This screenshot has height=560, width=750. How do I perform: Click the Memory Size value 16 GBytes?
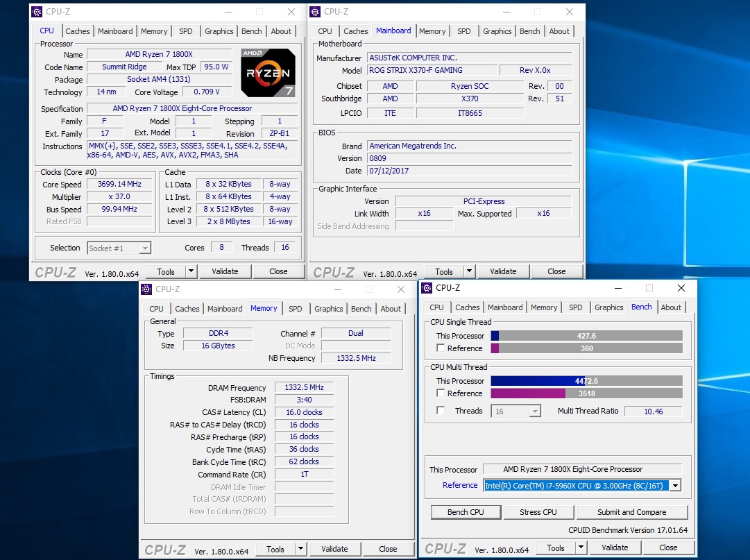point(218,346)
